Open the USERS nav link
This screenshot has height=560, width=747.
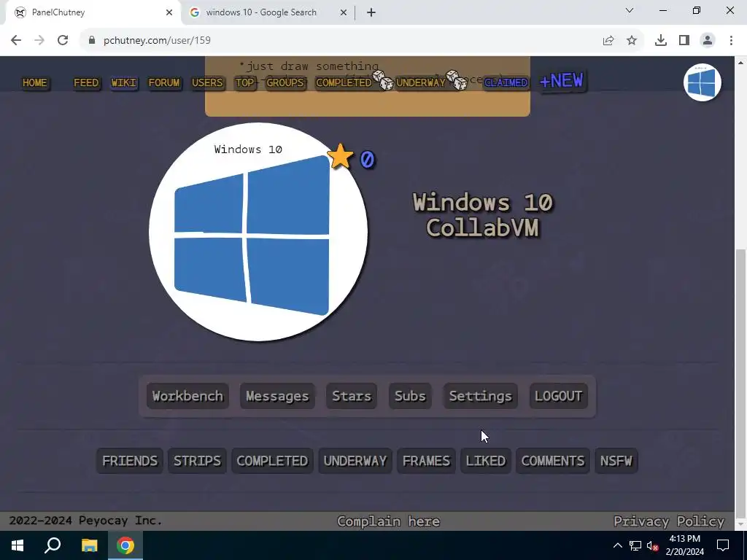coord(207,83)
